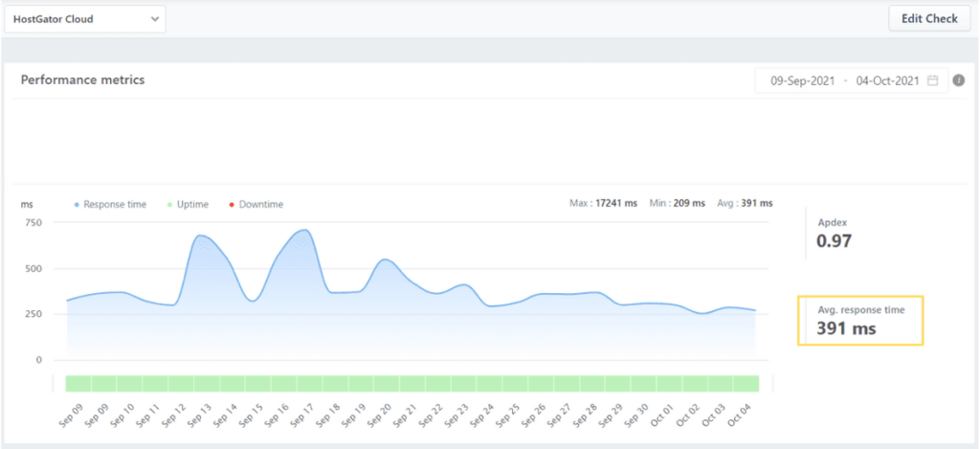Click the Edit Check button
This screenshot has width=980, height=449.
(x=927, y=18)
